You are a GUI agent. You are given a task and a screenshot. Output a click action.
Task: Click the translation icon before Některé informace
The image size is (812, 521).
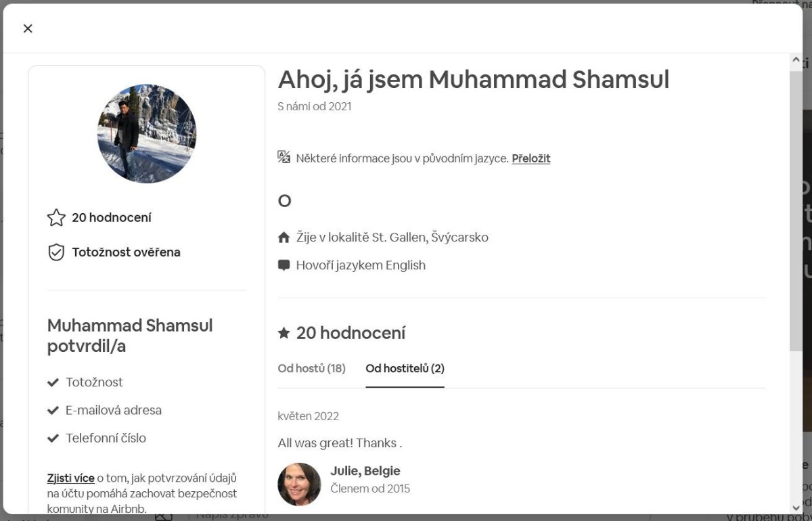284,158
